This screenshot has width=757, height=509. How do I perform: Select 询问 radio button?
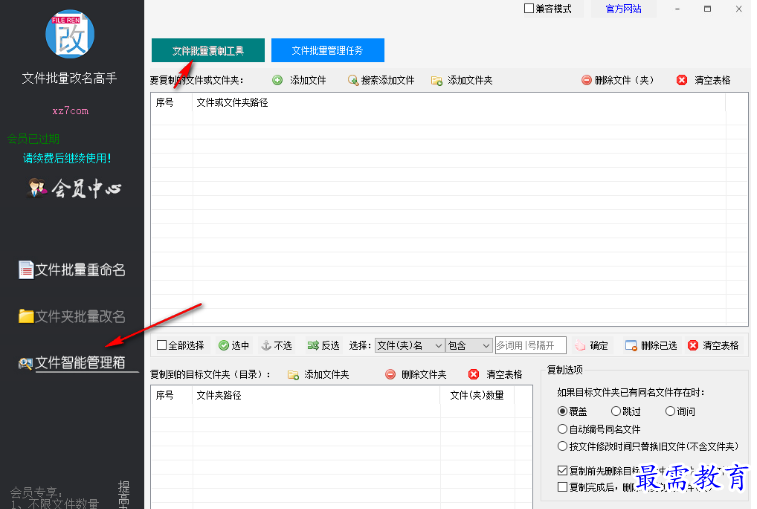[670, 411]
